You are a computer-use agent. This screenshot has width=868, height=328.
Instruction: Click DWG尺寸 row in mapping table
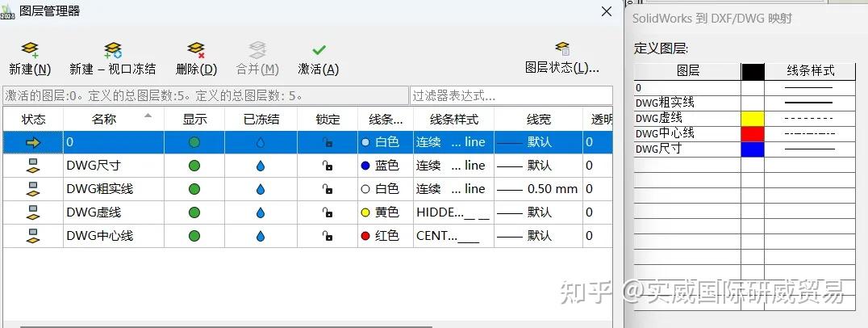click(x=745, y=149)
